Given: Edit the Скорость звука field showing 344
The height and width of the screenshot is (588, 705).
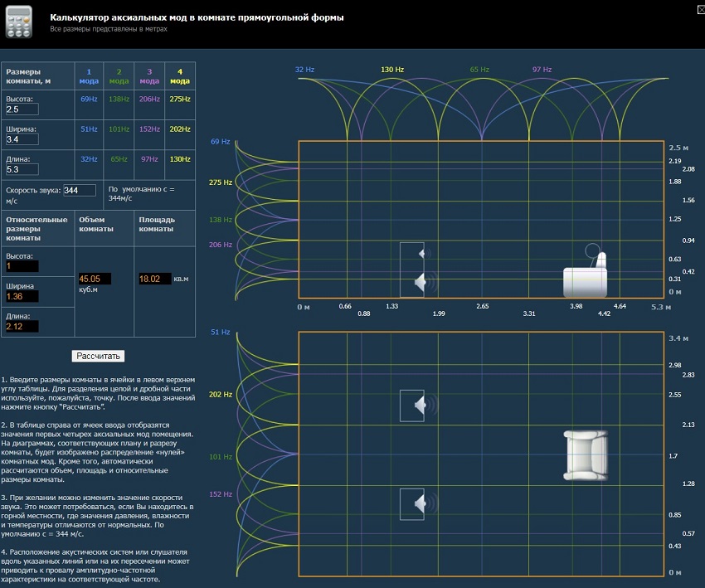Looking at the screenshot, I should coord(79,191).
